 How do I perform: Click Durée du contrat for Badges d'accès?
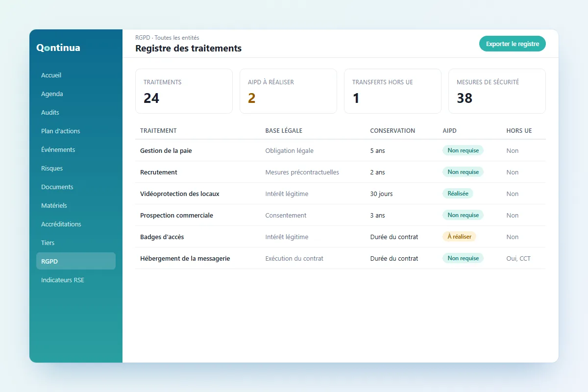point(394,237)
